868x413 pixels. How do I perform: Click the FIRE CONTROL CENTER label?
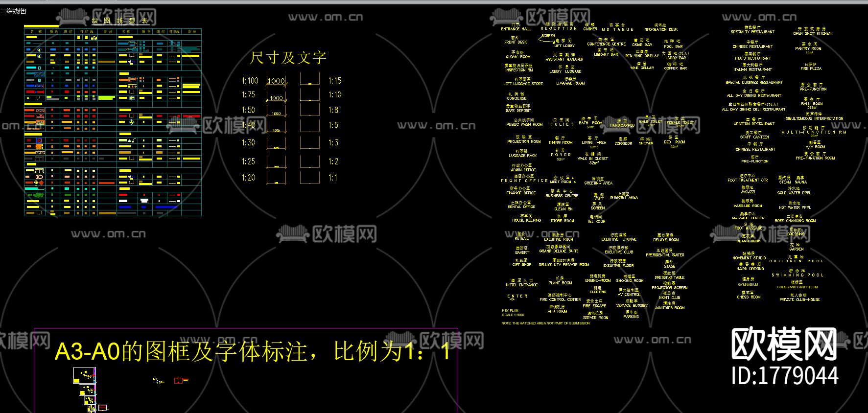pyautogui.click(x=560, y=299)
